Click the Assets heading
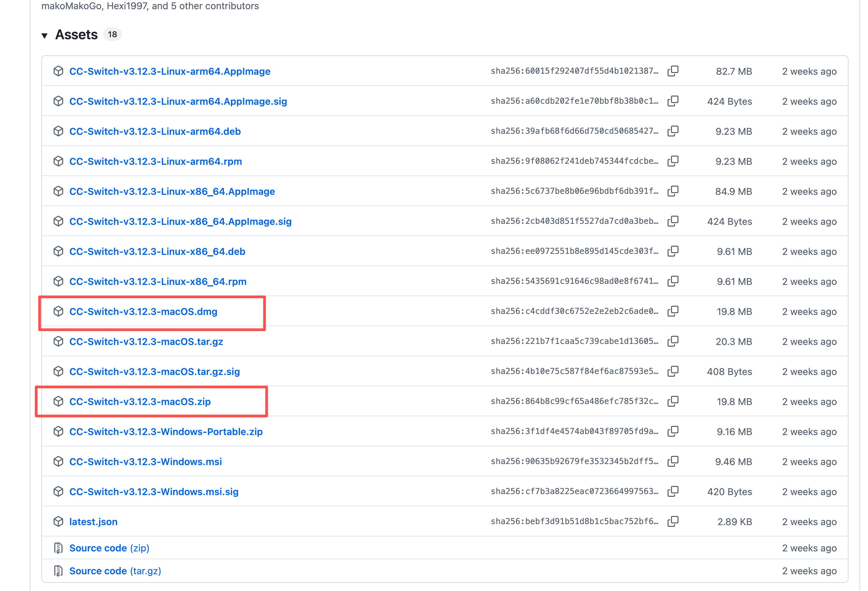This screenshot has width=868, height=591. pyautogui.click(x=76, y=35)
